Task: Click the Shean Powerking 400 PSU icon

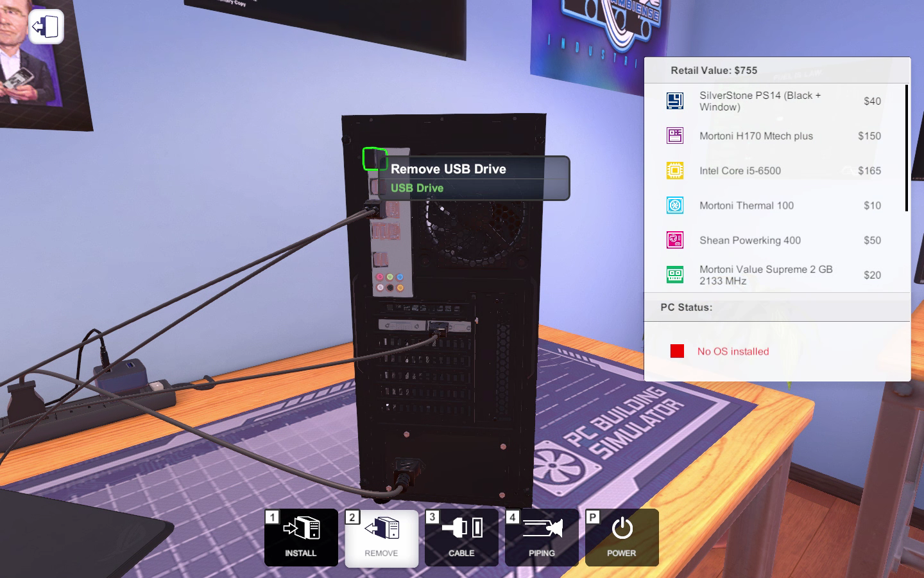Action: click(674, 240)
